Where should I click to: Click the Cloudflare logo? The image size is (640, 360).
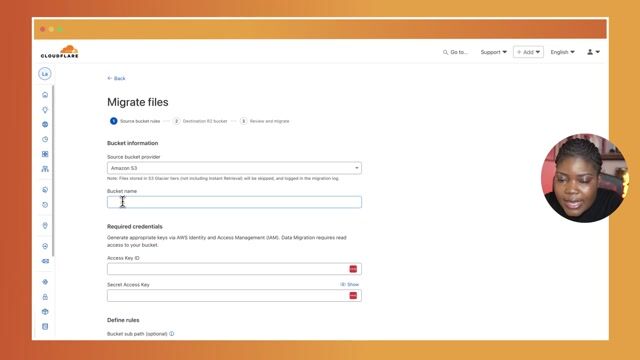pos(60,52)
